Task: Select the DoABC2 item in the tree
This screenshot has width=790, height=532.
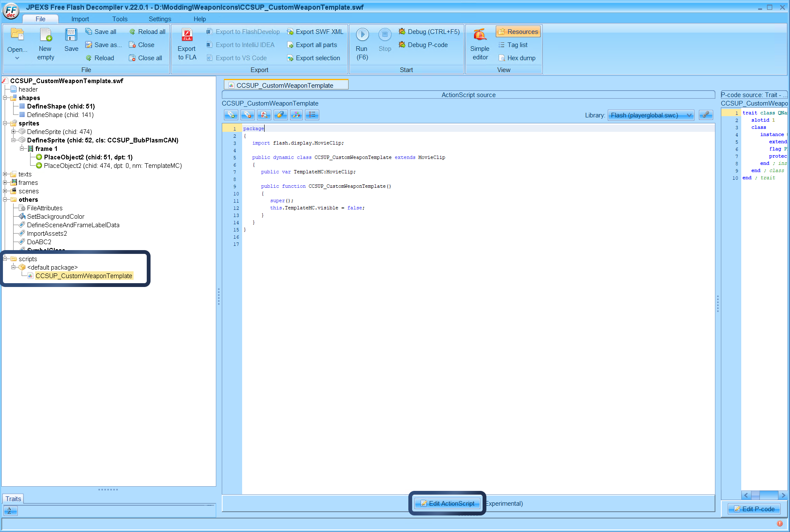Action: pyautogui.click(x=39, y=242)
